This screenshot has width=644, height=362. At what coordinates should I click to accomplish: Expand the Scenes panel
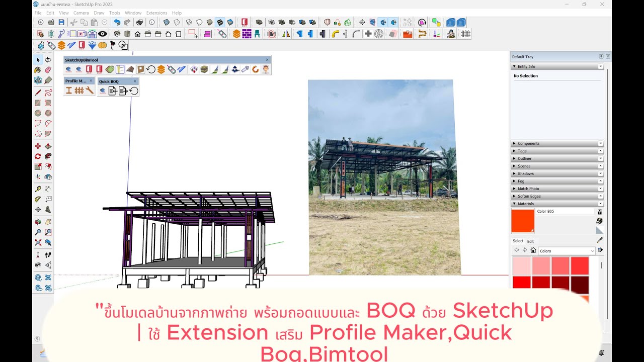coord(557,166)
